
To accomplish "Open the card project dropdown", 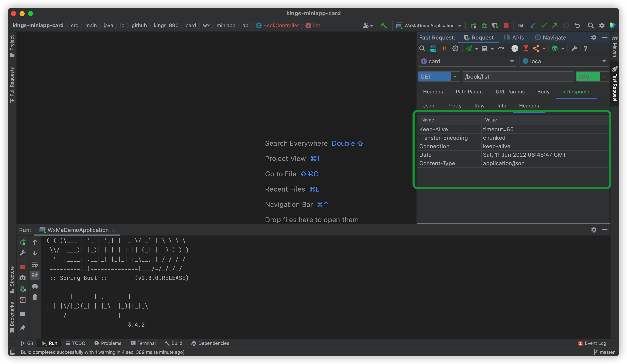I will pos(467,61).
